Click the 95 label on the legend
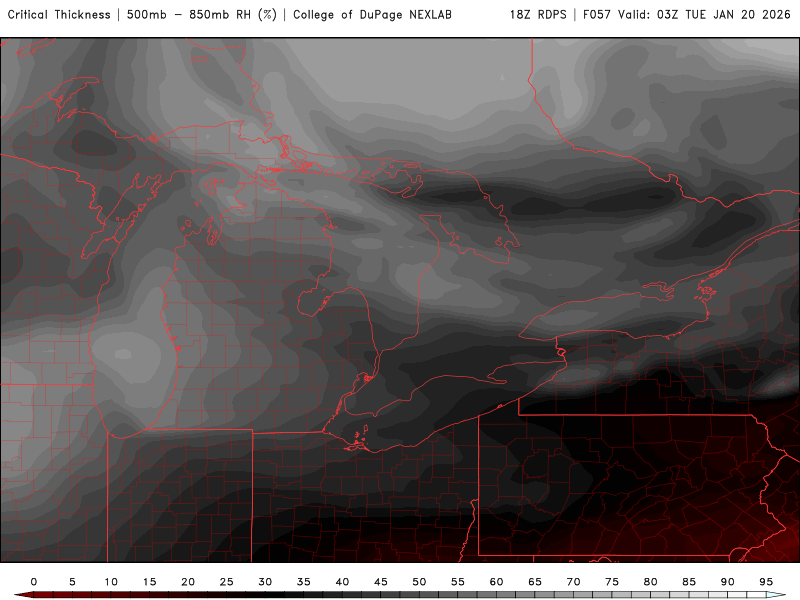The image size is (800, 600). point(766,582)
